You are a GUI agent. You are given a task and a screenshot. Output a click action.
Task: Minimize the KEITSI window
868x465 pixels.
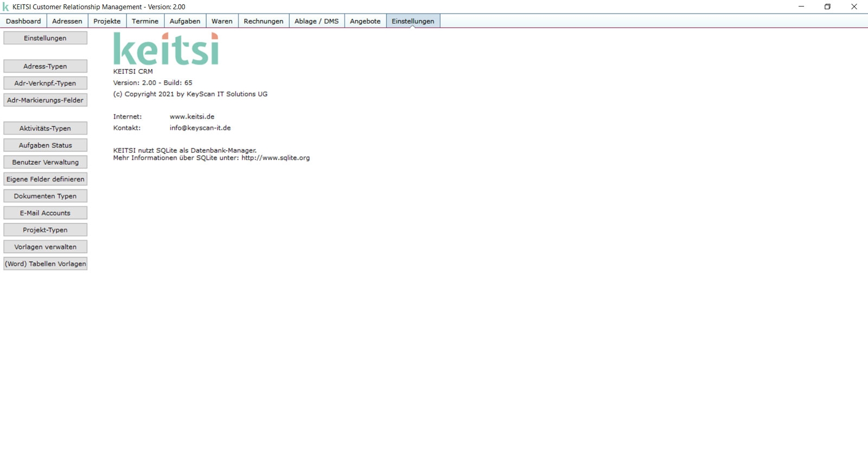click(801, 7)
